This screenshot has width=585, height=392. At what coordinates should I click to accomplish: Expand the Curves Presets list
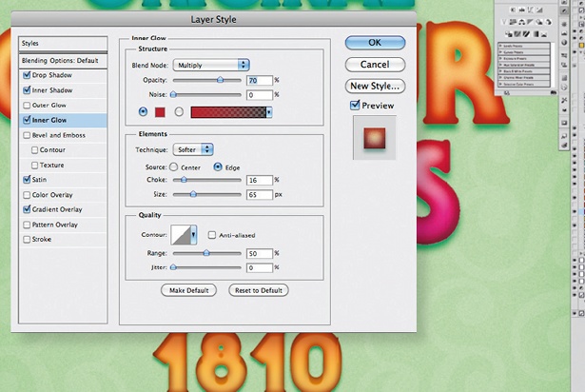[x=500, y=52]
